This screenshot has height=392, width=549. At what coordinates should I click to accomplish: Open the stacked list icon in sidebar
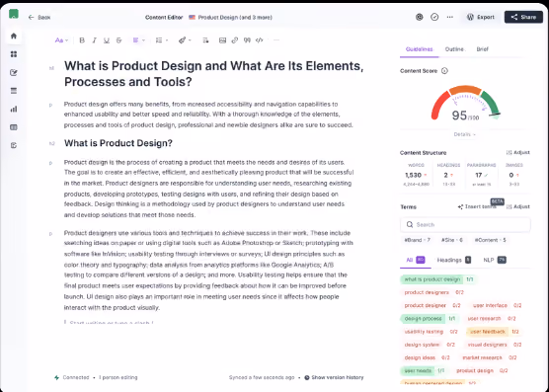pyautogui.click(x=14, y=91)
